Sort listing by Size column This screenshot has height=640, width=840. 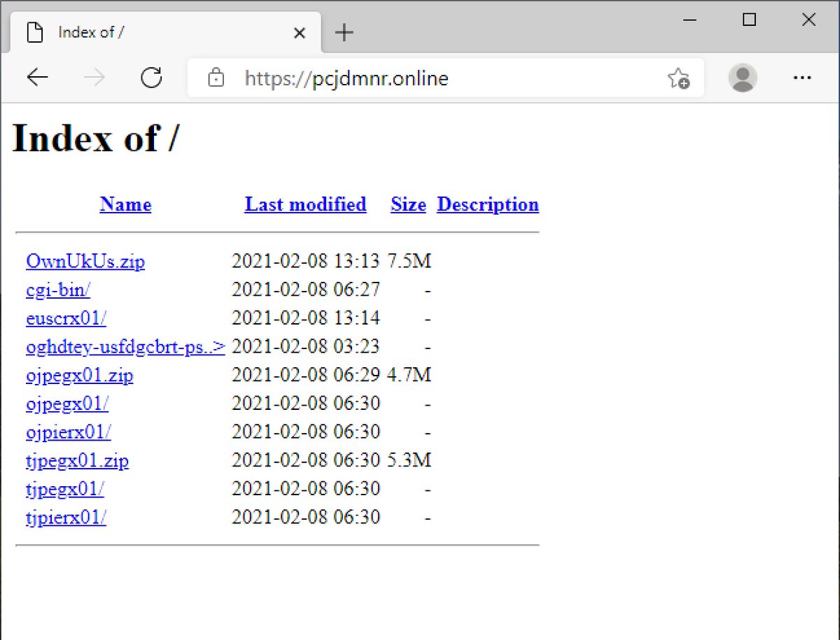(409, 204)
